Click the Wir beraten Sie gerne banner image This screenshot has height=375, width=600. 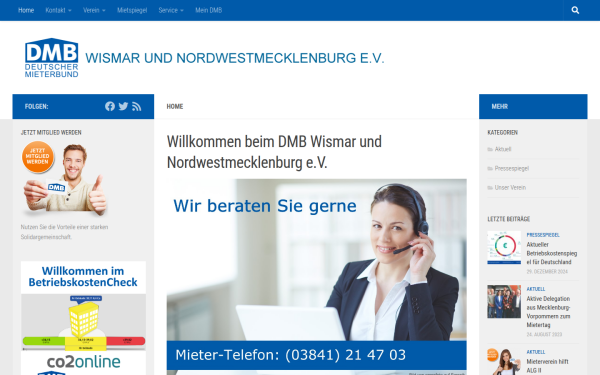(x=316, y=259)
